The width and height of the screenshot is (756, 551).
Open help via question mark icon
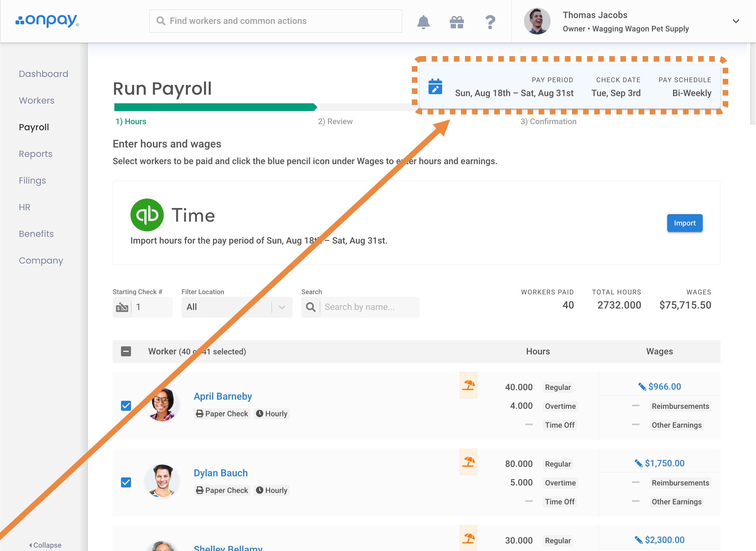click(x=490, y=22)
